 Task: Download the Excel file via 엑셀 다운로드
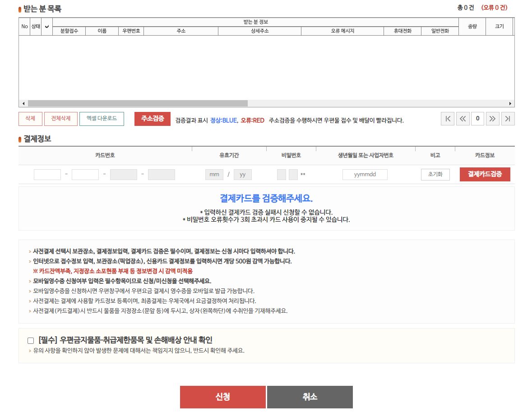102,119
